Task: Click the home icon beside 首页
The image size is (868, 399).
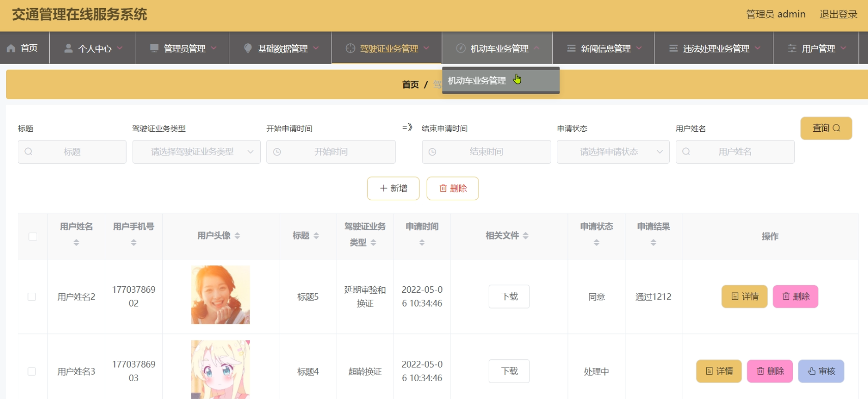Action: coord(11,48)
